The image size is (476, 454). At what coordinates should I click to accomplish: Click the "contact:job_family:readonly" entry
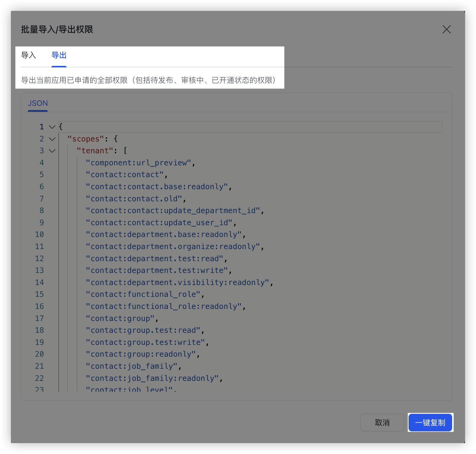coord(152,378)
